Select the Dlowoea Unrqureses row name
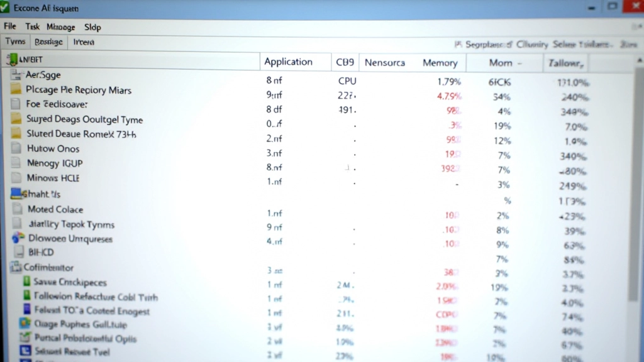This screenshot has height=362, width=644. tap(70, 239)
